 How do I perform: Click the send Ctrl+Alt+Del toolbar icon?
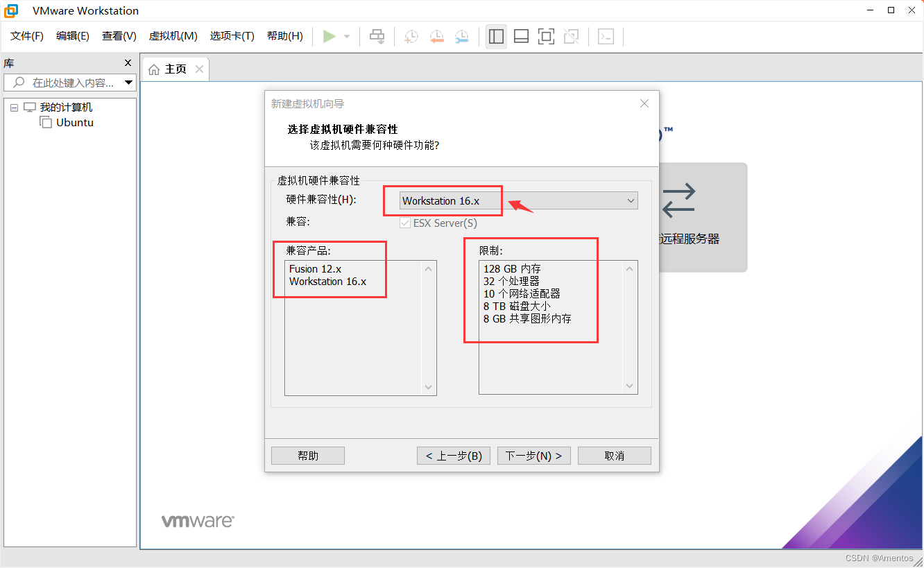point(377,36)
